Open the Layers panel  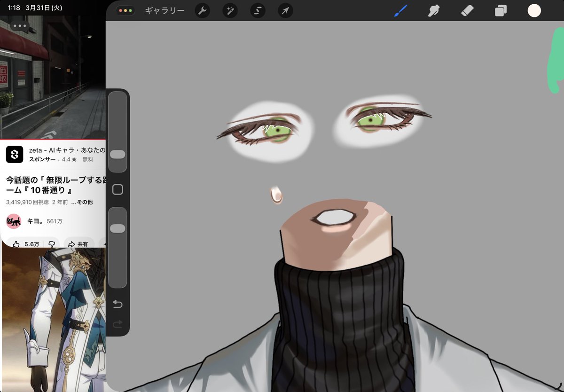(501, 10)
